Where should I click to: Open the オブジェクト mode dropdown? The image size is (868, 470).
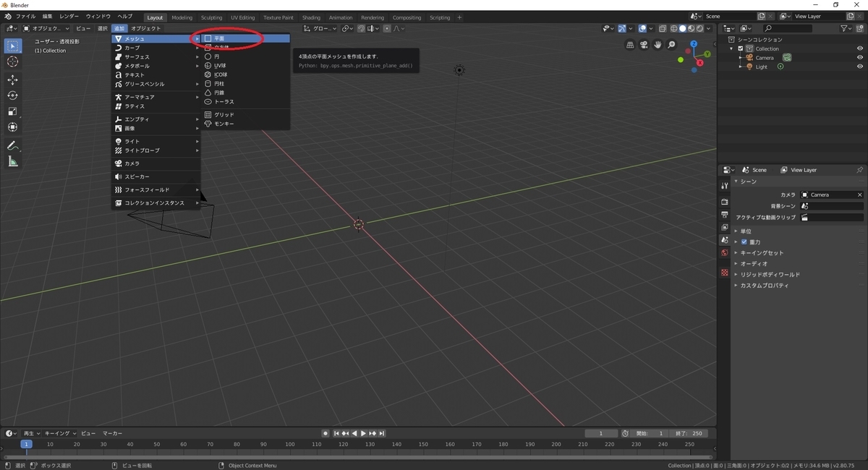46,28
